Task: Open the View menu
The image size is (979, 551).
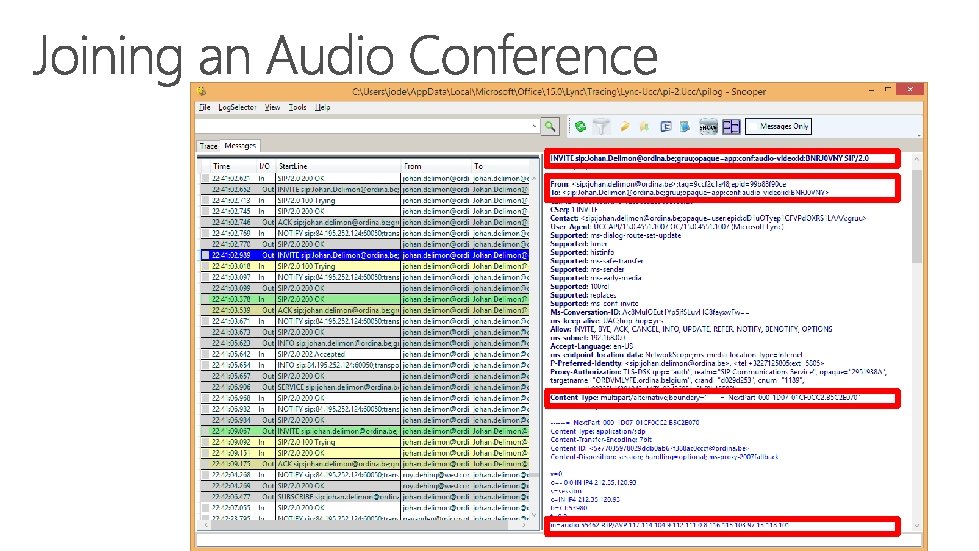Action: coord(272,107)
